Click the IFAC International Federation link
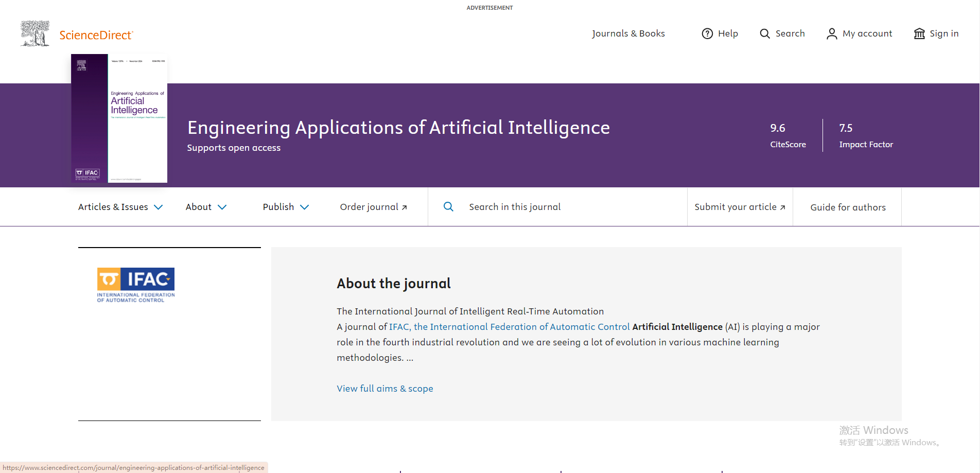Screen dimensions: 980x473 tap(509, 327)
